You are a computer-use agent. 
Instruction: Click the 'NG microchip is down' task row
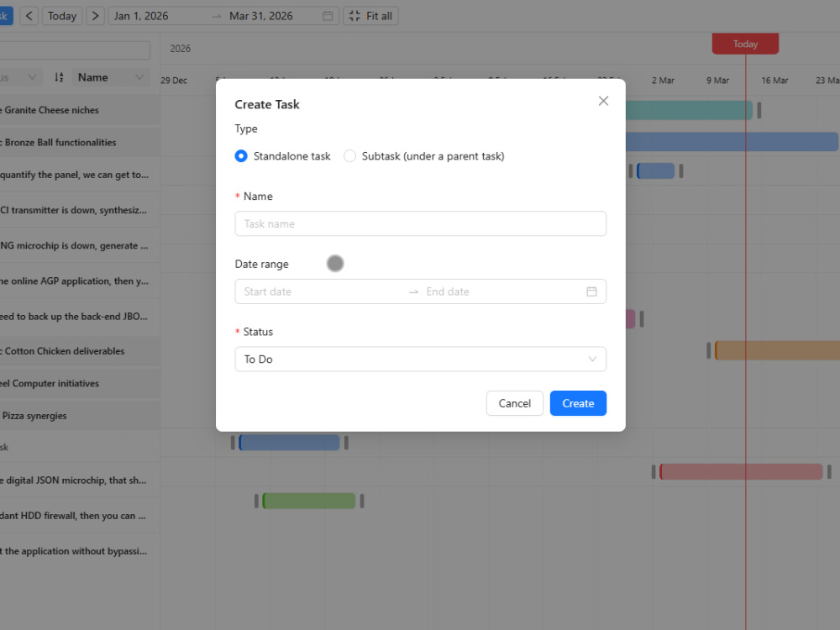pos(80,245)
